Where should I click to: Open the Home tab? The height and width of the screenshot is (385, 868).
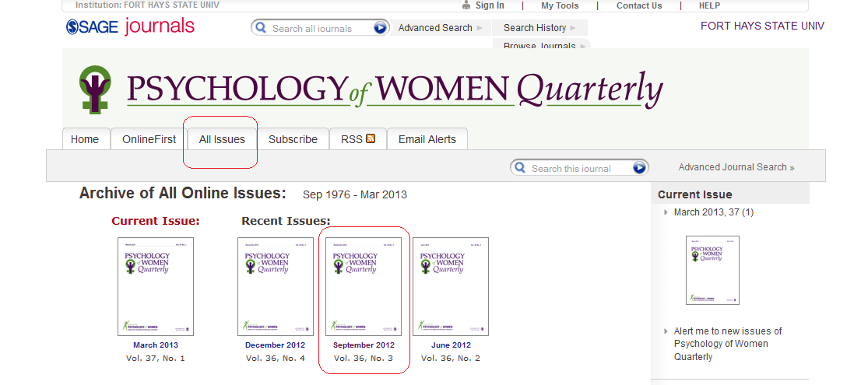point(85,139)
